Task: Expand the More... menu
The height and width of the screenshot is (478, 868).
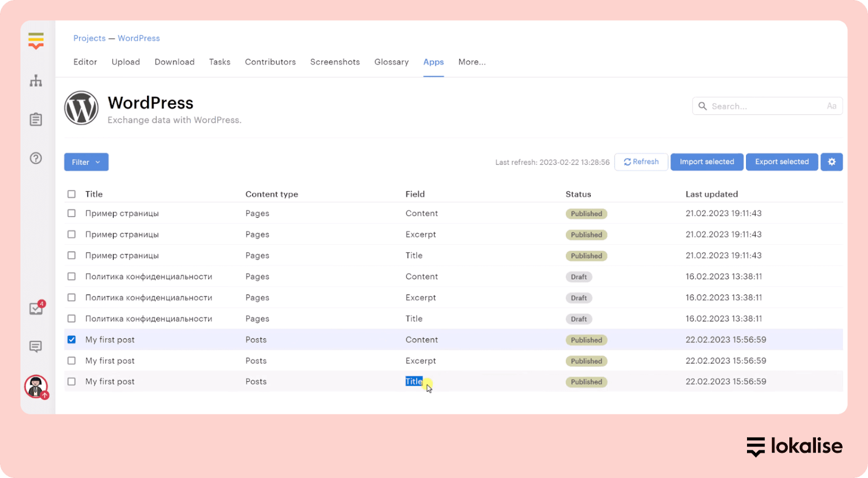Action: [471, 62]
